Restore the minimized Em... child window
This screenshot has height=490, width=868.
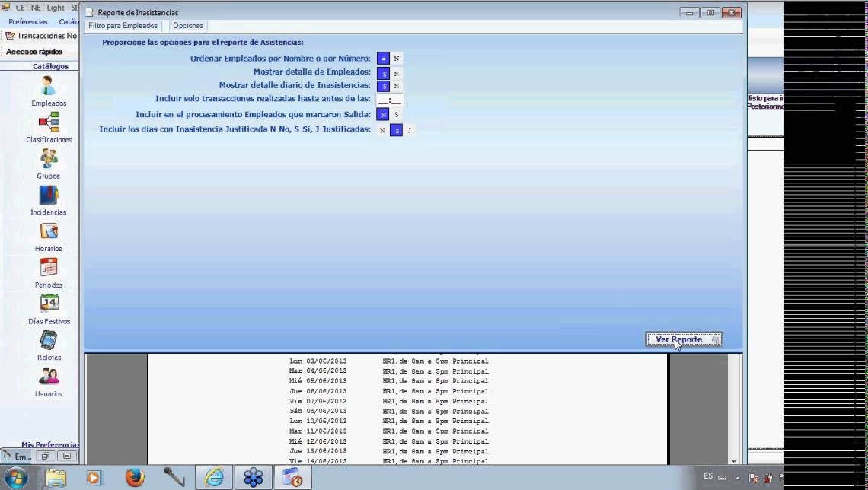(46, 457)
